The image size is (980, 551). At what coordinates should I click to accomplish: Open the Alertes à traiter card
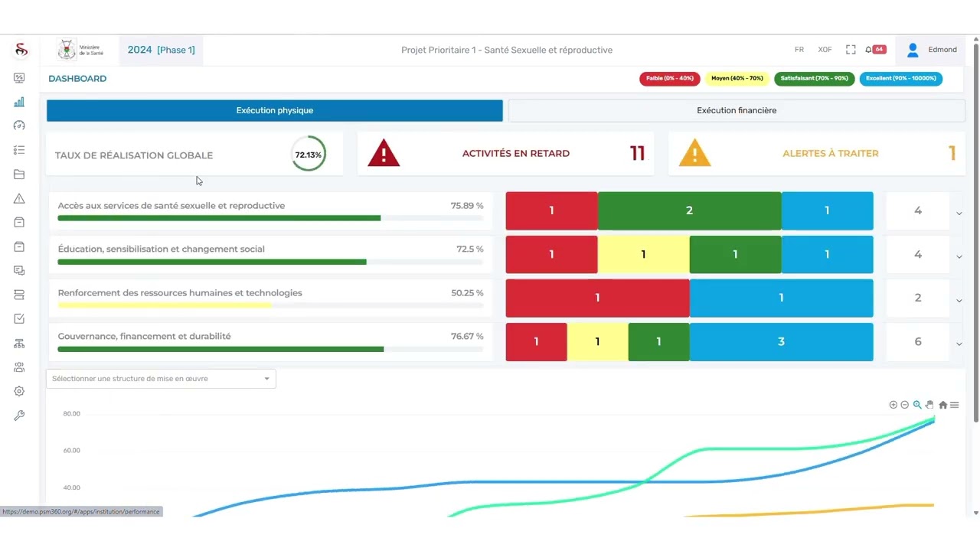[817, 154]
